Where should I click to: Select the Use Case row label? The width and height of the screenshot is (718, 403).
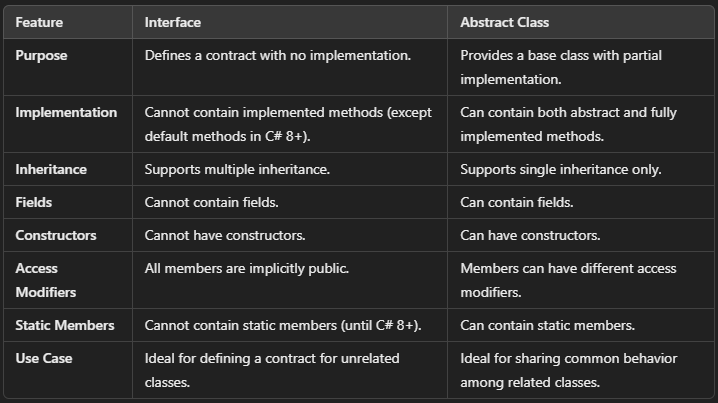tap(44, 358)
